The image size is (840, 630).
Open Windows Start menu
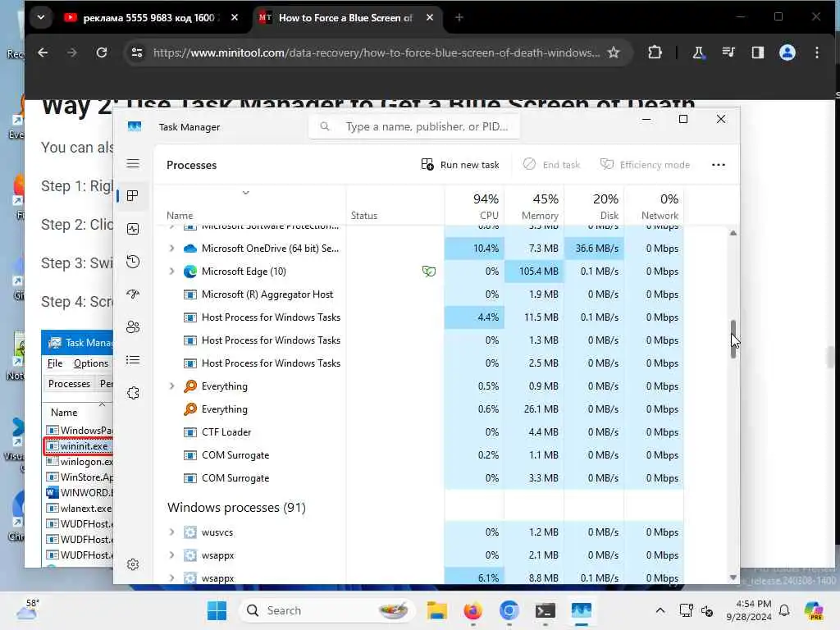point(217,610)
